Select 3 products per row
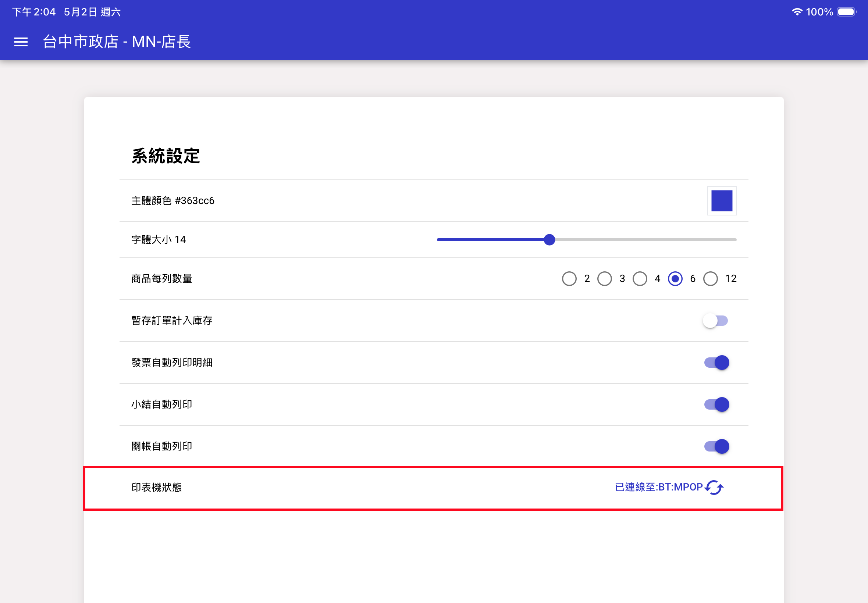 605,279
